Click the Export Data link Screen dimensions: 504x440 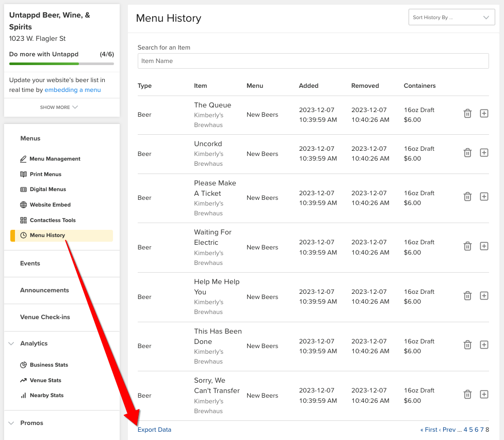(154, 429)
